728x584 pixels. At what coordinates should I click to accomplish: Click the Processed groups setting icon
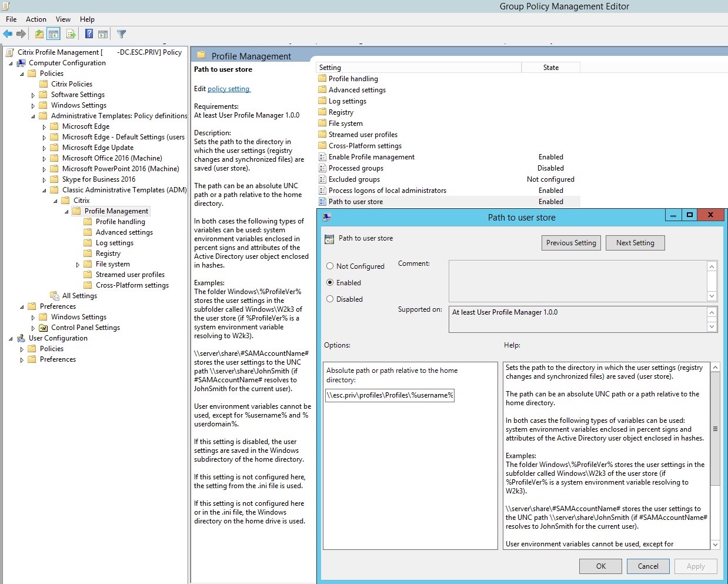pyautogui.click(x=322, y=168)
